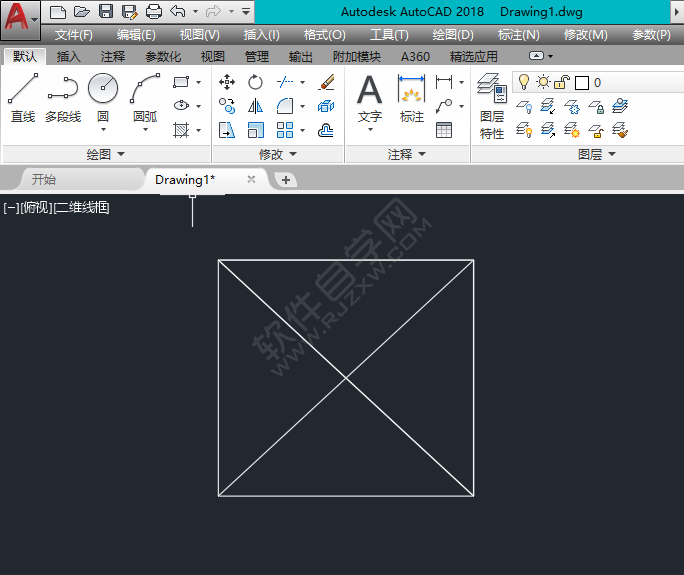684x575 pixels.
Task: Click the Scale tool icon
Action: 255,130
